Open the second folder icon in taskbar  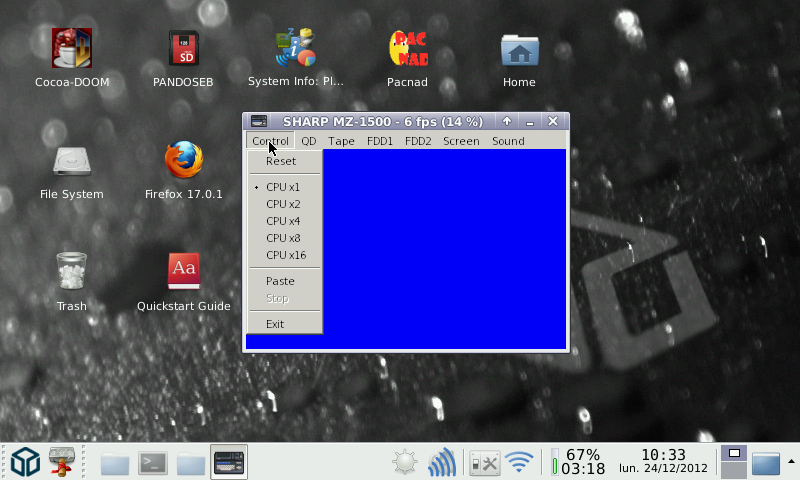click(191, 463)
